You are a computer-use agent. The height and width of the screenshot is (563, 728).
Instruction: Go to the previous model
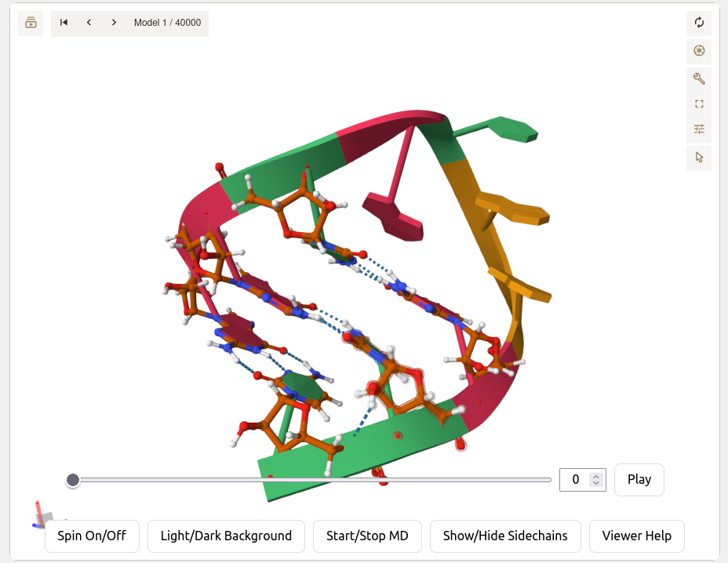(89, 23)
